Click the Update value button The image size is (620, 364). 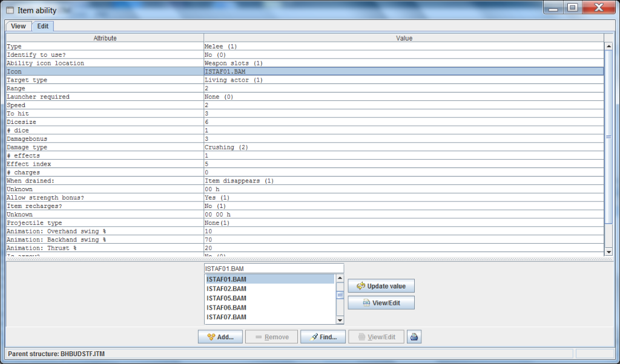[381, 286]
